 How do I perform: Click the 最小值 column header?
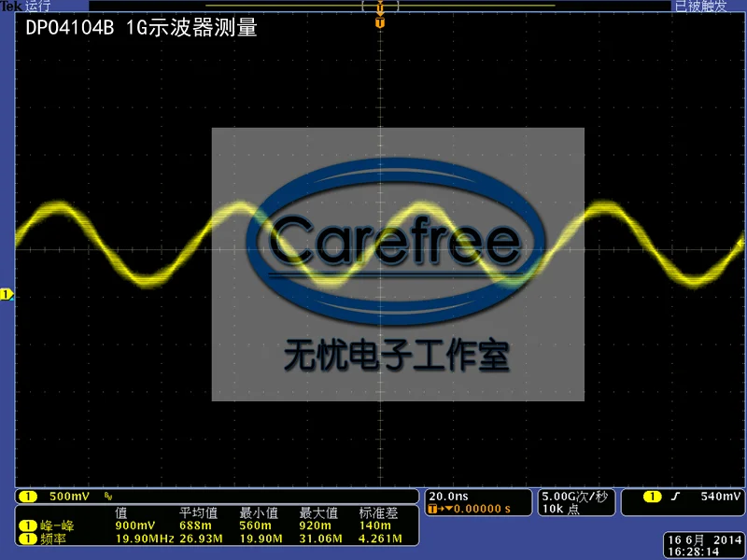click(x=259, y=512)
